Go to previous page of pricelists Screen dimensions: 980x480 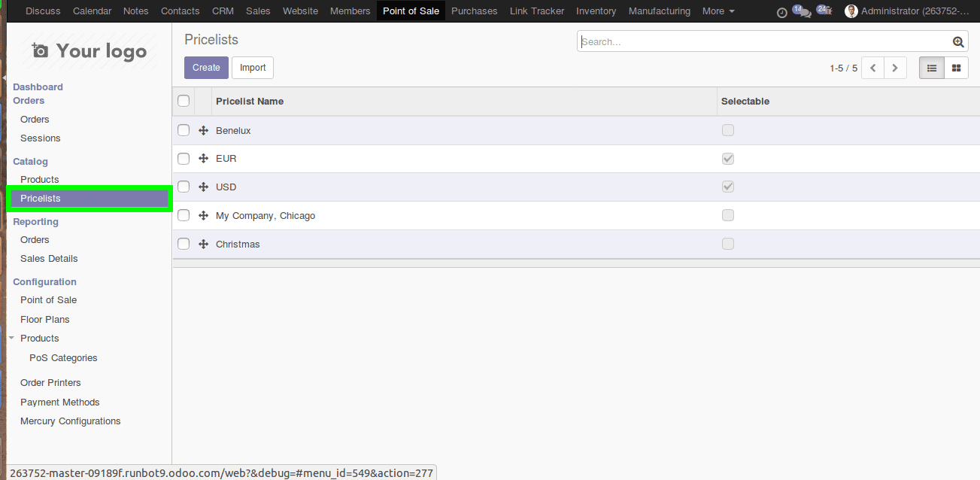[872, 68]
